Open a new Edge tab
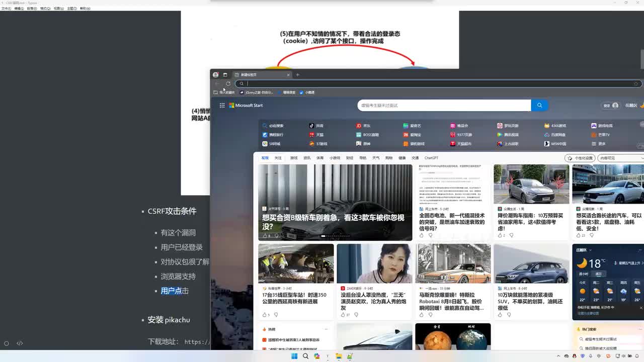The height and width of the screenshot is (362, 644). point(297,75)
